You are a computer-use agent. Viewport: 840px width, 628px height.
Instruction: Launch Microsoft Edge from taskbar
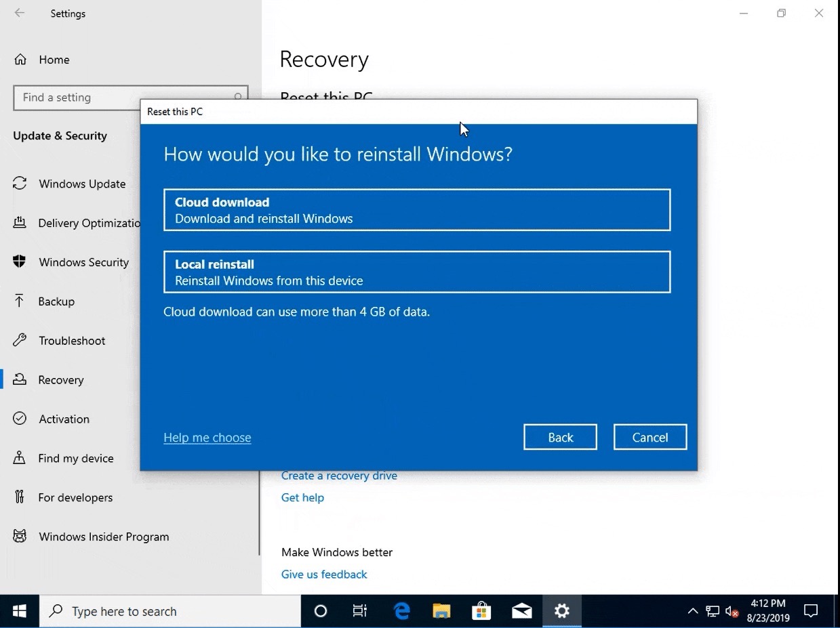(x=402, y=611)
